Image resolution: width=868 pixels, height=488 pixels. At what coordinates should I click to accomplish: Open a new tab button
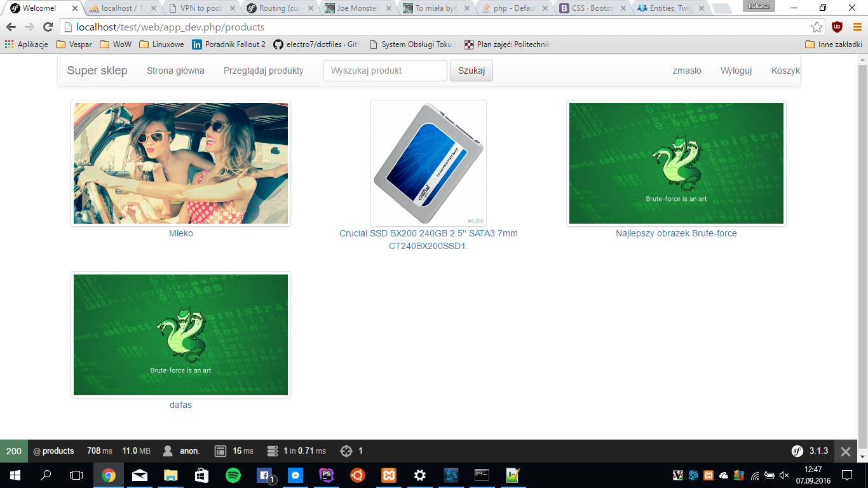click(x=722, y=9)
